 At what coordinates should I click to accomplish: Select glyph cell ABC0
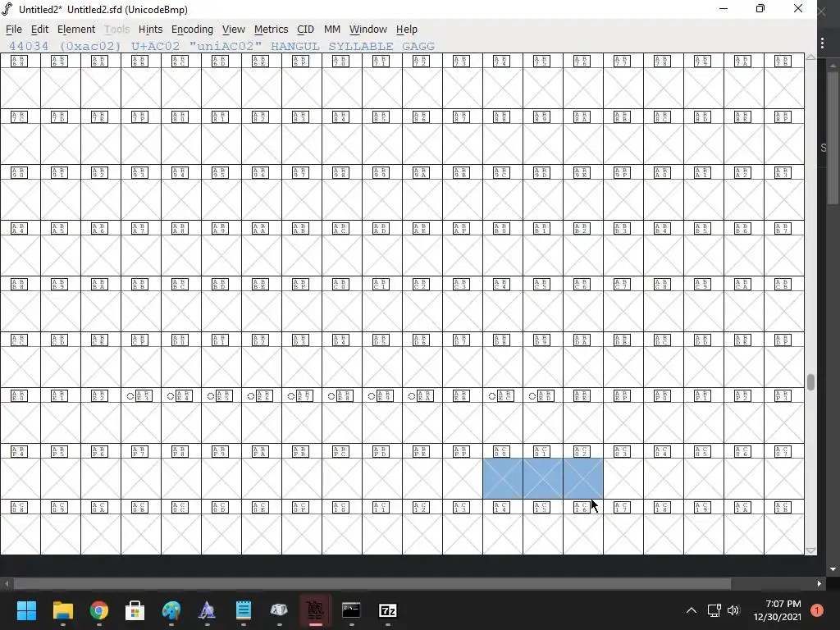pos(342,311)
